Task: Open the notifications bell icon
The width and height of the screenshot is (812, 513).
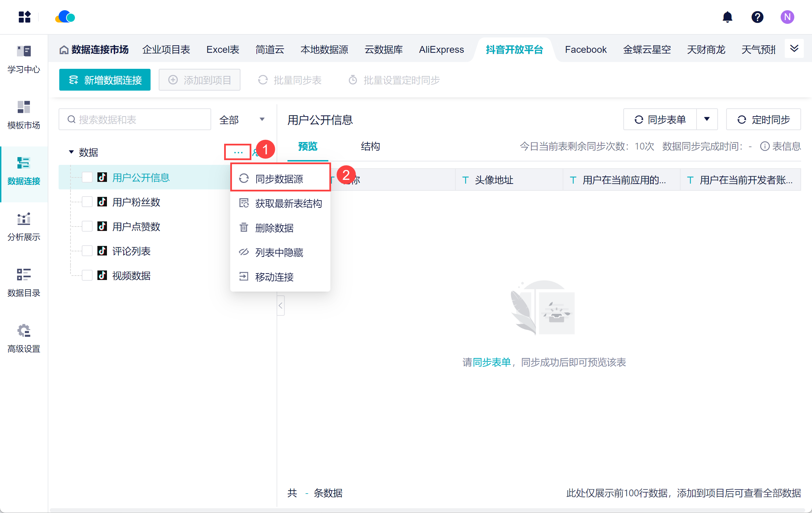Action: 727,17
